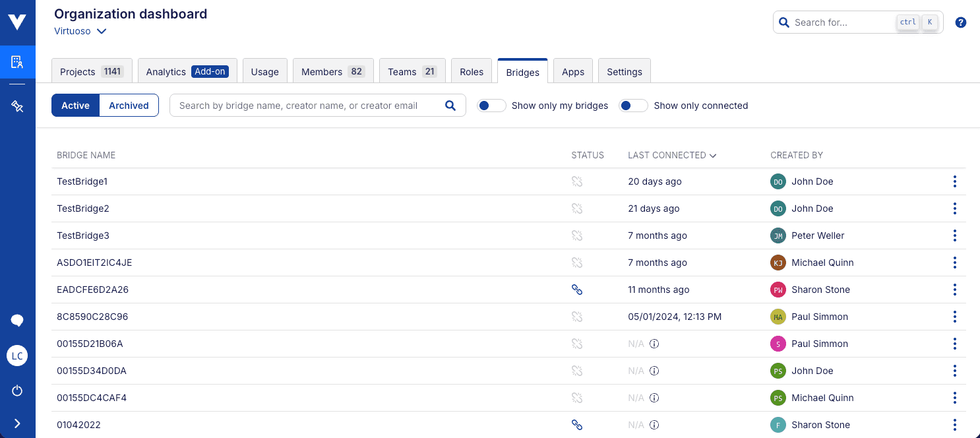The width and height of the screenshot is (980, 438).
Task: Open the Settings tab
Action: click(x=624, y=71)
